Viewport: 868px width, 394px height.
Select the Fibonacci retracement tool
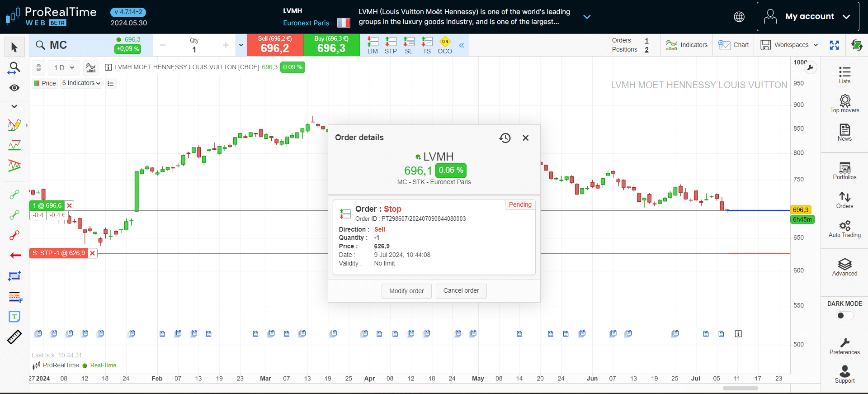(15, 297)
